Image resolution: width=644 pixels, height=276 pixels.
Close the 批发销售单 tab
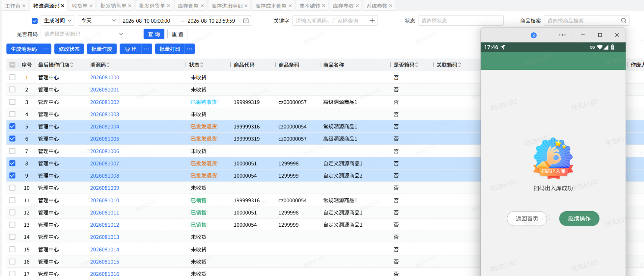click(130, 6)
